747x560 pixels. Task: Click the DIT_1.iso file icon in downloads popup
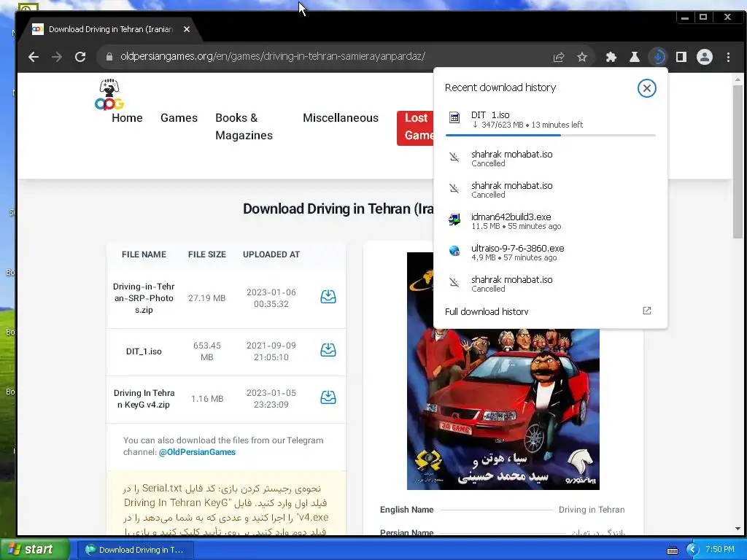click(x=454, y=117)
